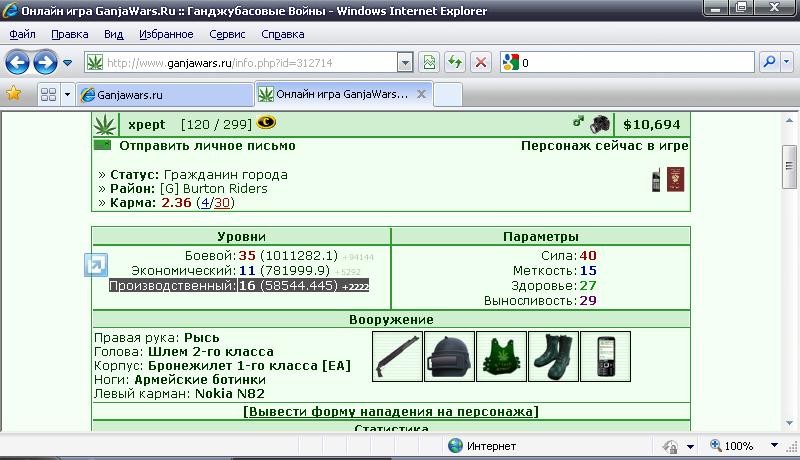Image resolution: width=800 pixels, height=460 pixels.
Task: Click the leaf favicon in address bar
Action: 95,63
